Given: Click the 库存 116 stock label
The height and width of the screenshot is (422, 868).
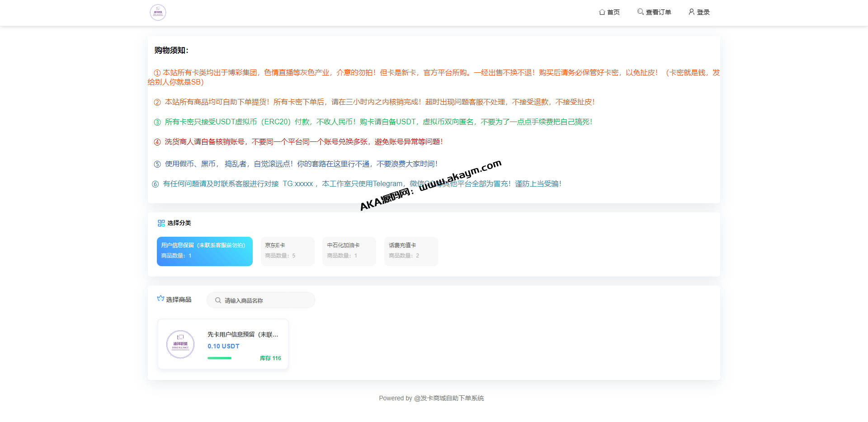Looking at the screenshot, I should pos(270,358).
